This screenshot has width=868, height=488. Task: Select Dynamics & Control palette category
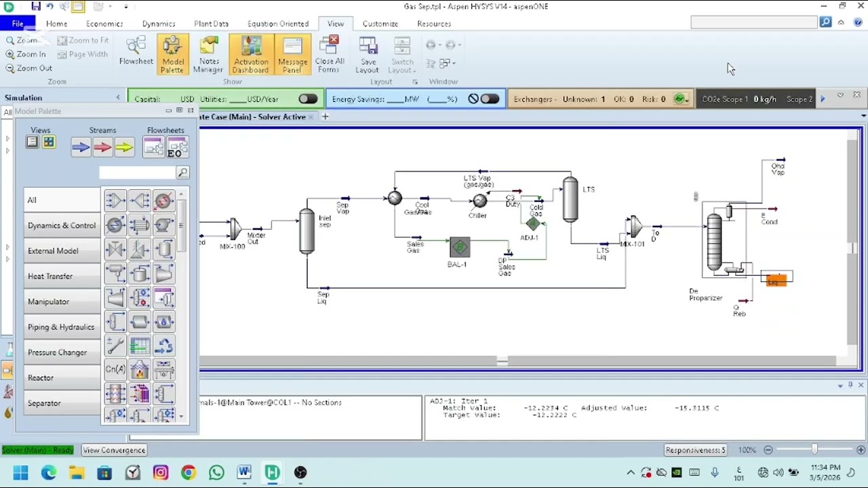(62, 226)
